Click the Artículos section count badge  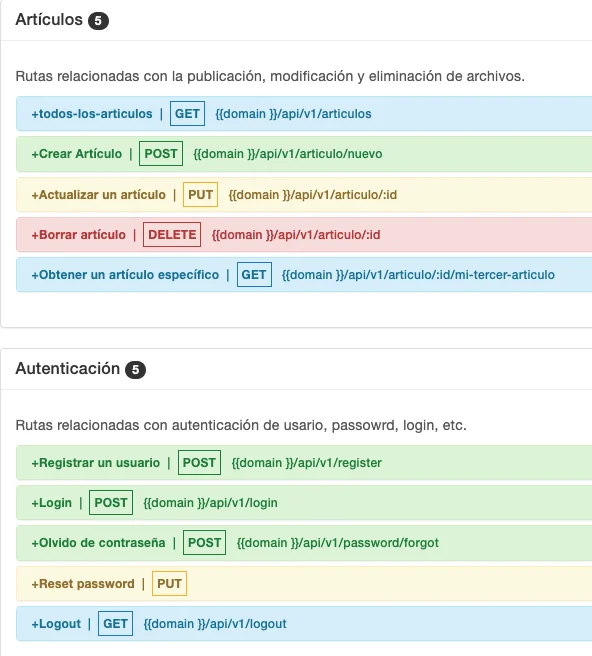pos(98,20)
